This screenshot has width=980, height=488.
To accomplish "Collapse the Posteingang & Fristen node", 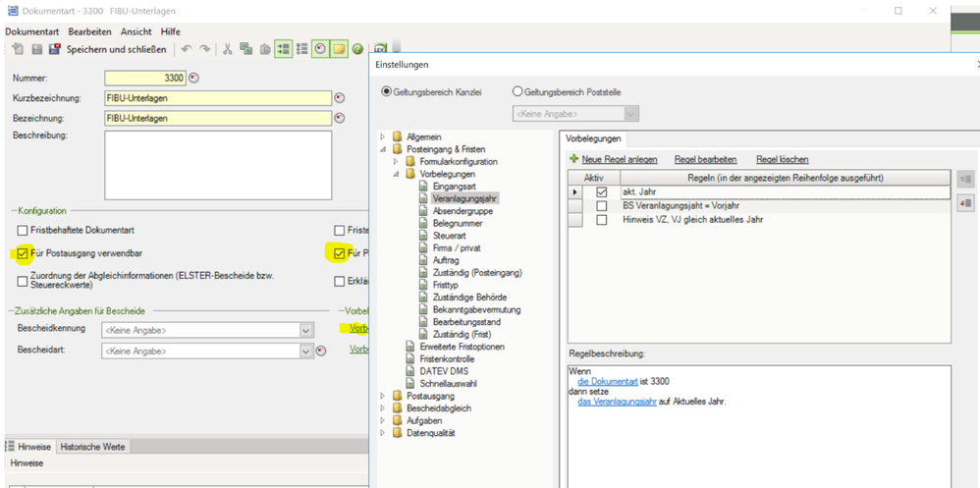I will (383, 148).
